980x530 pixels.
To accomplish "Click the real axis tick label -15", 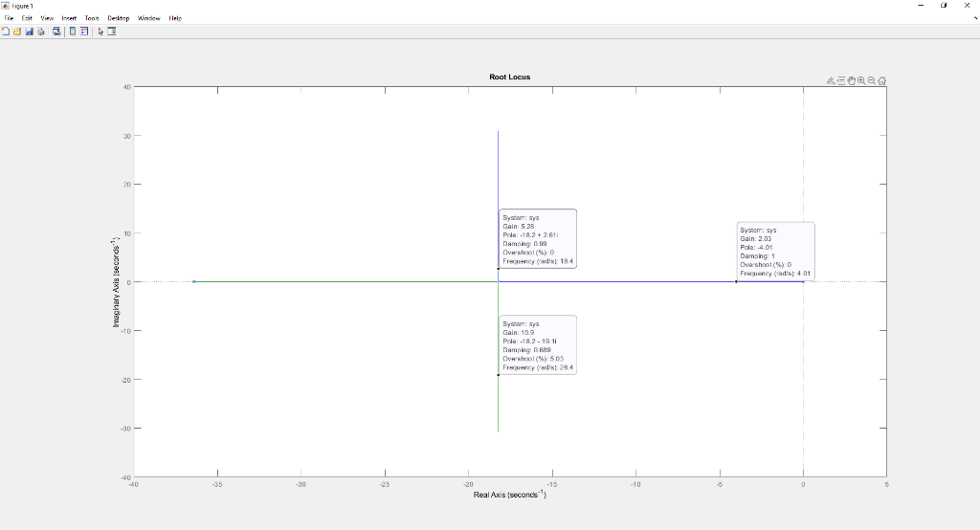I will click(x=552, y=484).
